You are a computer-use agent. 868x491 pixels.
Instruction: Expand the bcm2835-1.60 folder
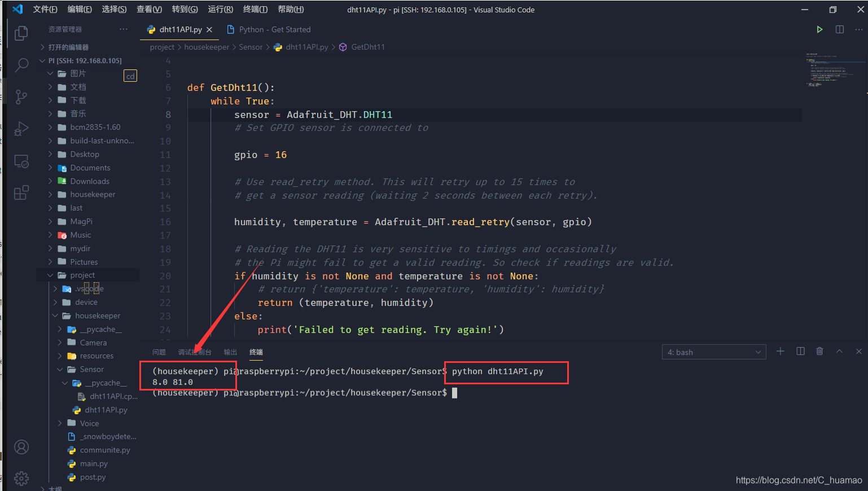click(x=95, y=127)
